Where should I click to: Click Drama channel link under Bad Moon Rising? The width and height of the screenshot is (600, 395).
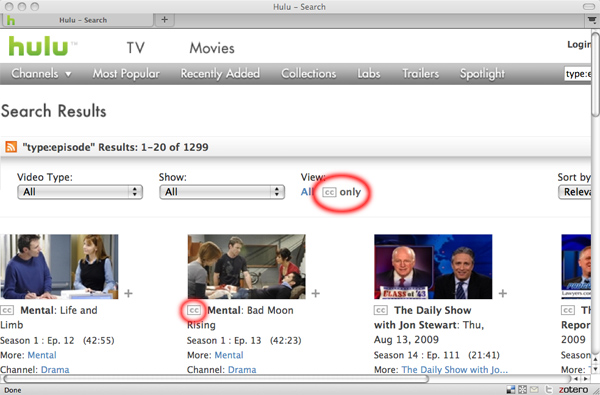pyautogui.click(x=242, y=370)
